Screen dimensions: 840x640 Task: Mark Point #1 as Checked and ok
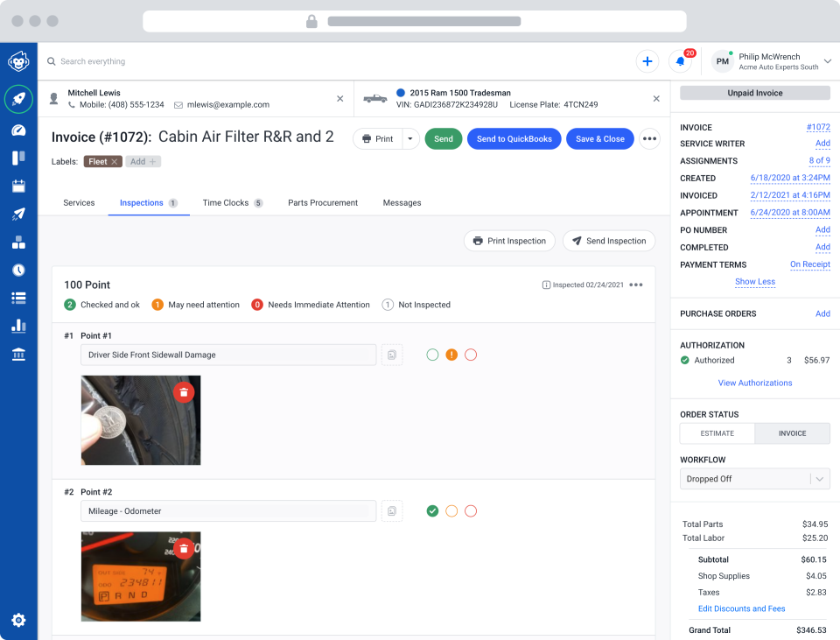click(432, 355)
